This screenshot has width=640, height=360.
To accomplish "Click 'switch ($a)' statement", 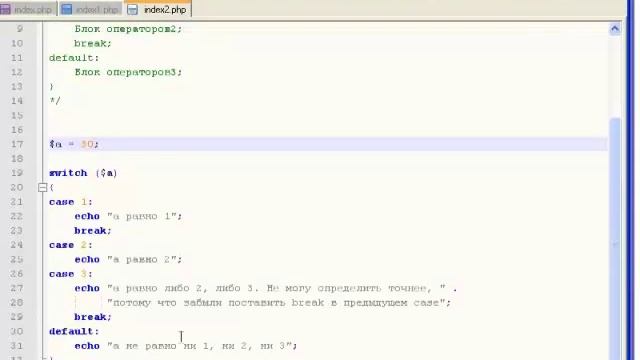I will [83, 173].
